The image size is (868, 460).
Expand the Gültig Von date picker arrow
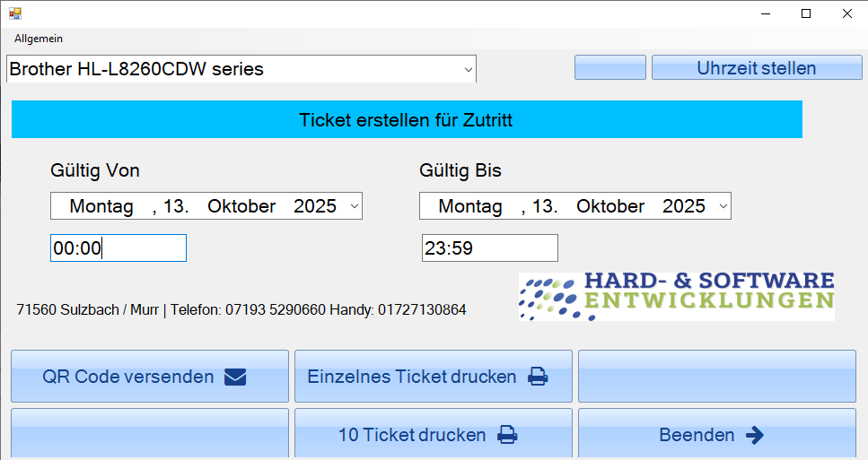354,206
